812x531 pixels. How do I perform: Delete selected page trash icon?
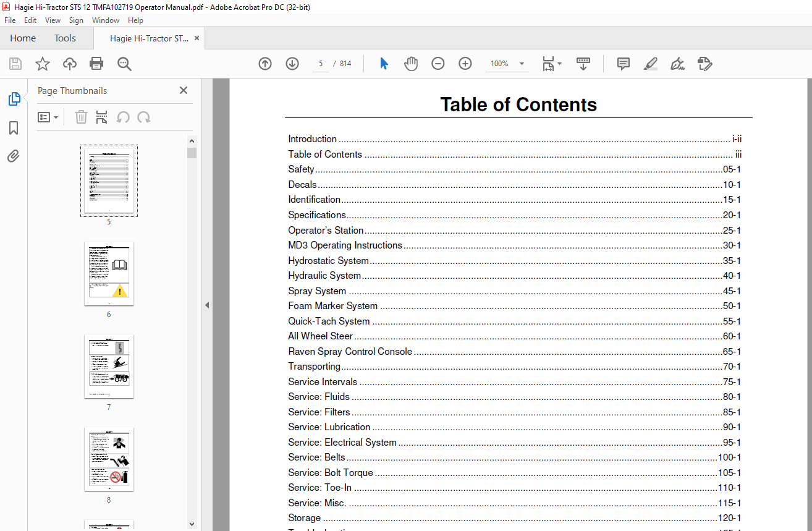coord(81,117)
